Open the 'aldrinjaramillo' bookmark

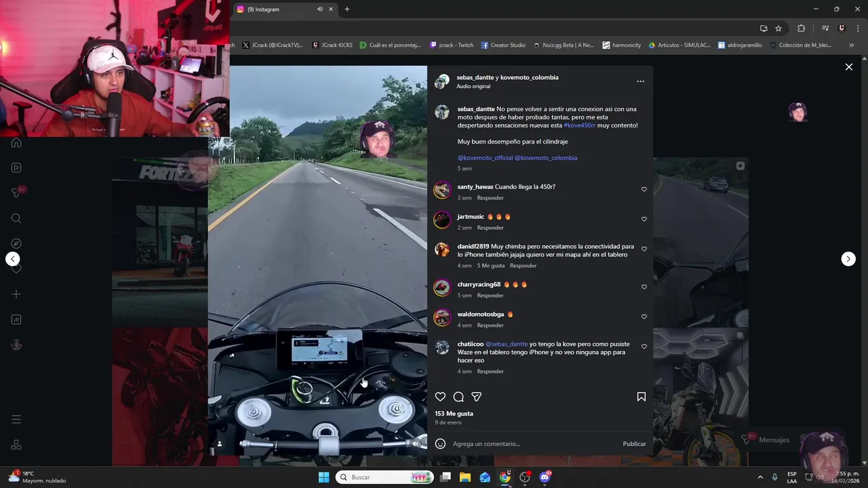pos(740,45)
